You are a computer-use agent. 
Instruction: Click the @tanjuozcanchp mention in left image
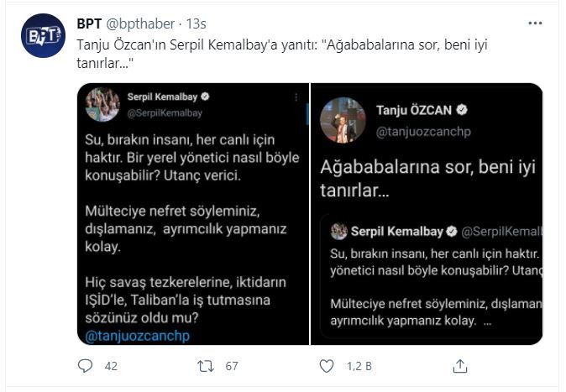click(x=137, y=336)
